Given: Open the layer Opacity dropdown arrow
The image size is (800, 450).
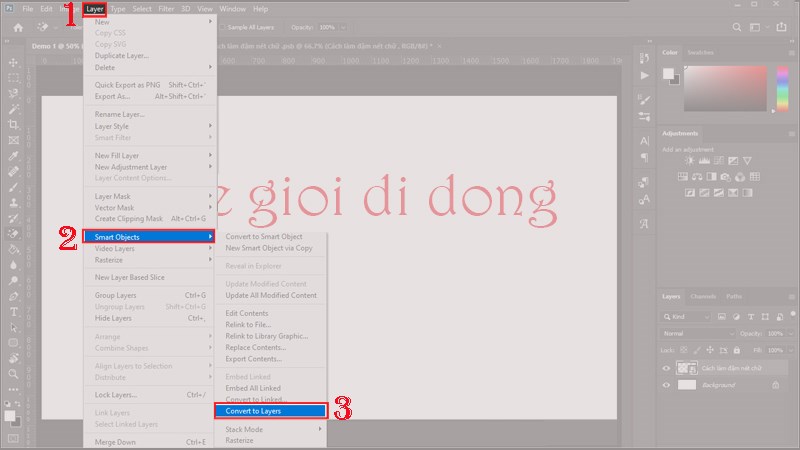Looking at the screenshot, I should 791,333.
